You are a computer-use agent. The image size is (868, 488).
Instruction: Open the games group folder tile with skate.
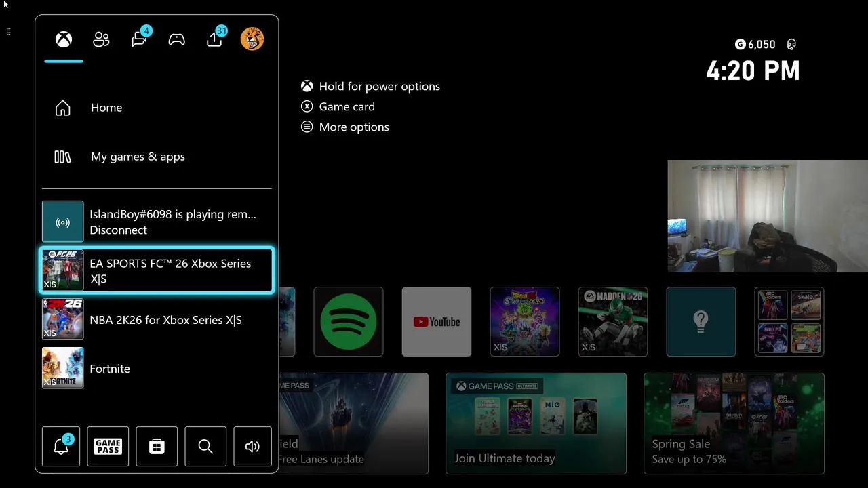[x=789, y=321]
